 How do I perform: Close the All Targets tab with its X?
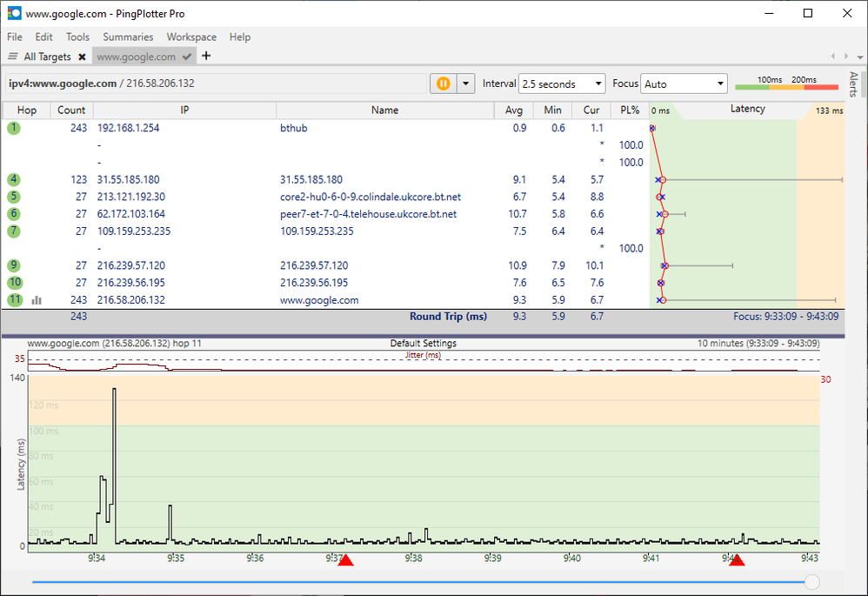pyautogui.click(x=82, y=57)
